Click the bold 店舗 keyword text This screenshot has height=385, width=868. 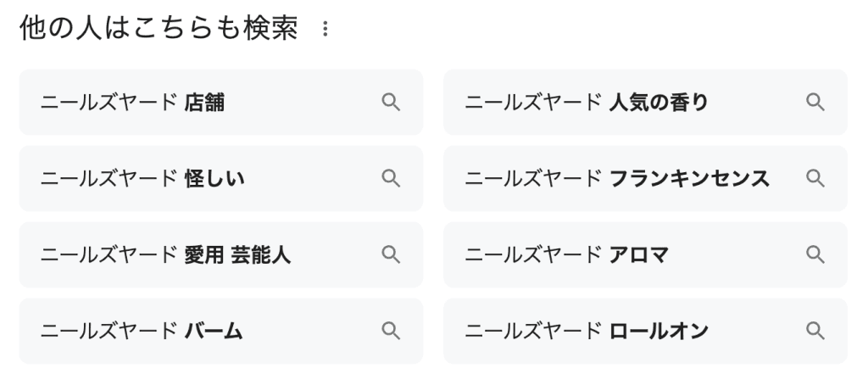coord(204,103)
